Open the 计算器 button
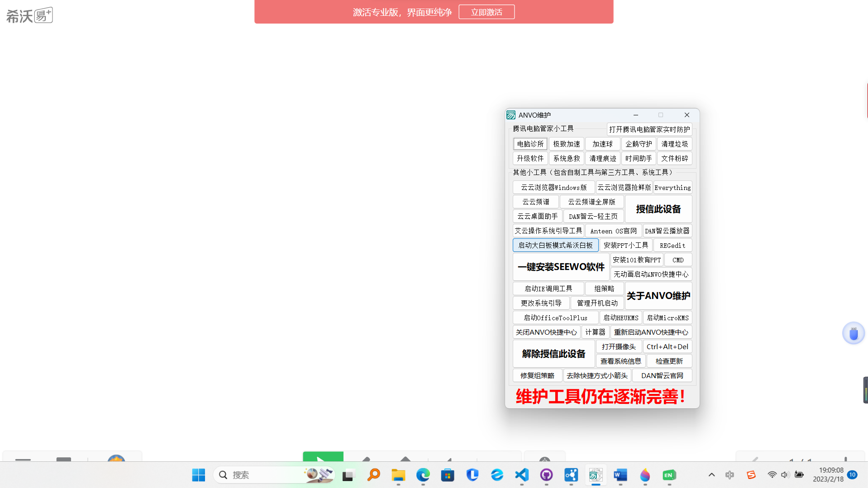This screenshot has height=488, width=868. click(x=596, y=332)
